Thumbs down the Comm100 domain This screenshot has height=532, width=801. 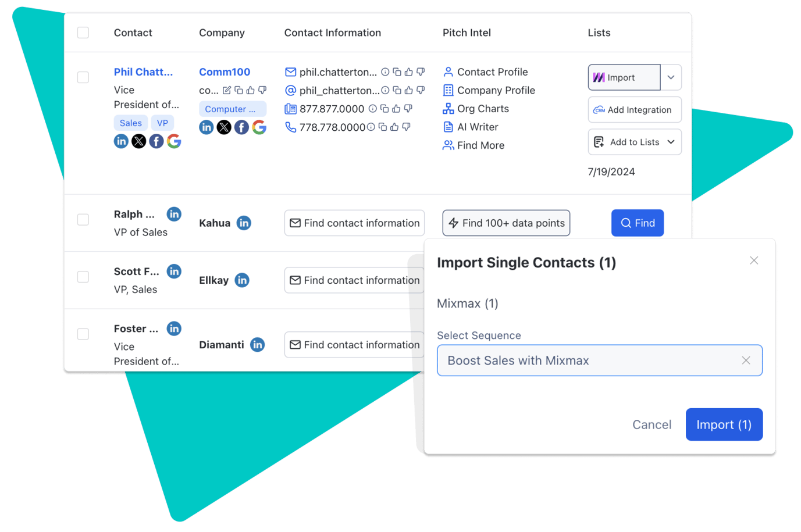262,90
